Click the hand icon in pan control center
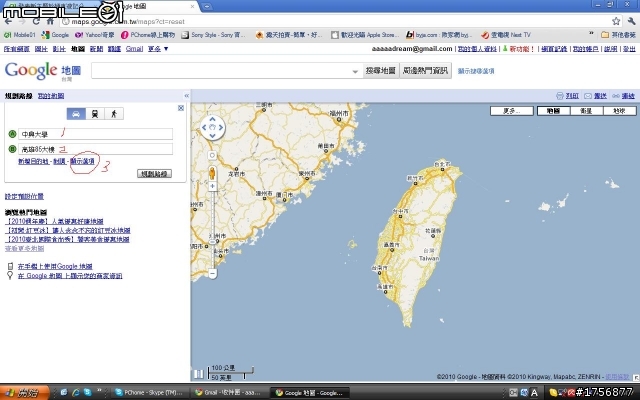The image size is (640, 400). (212, 127)
